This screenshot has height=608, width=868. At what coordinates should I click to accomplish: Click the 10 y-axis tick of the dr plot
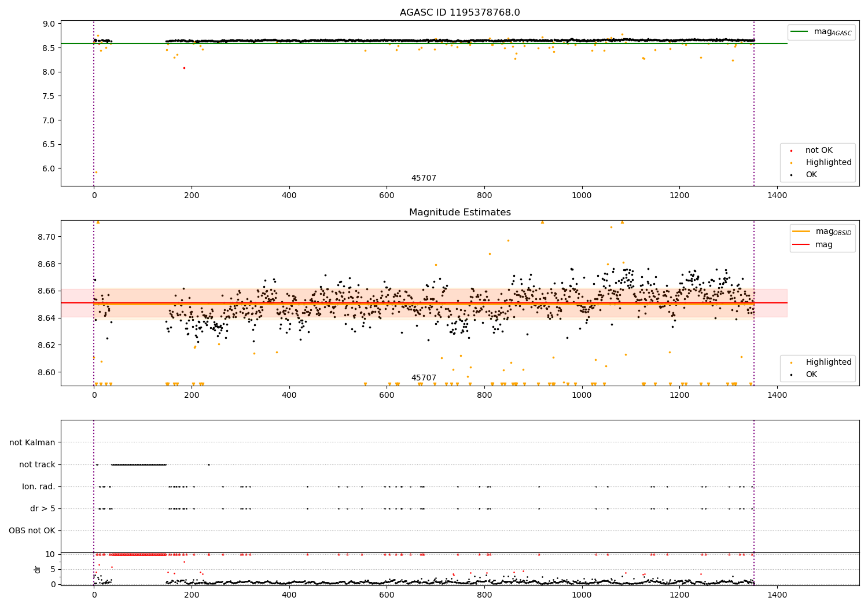(x=50, y=555)
